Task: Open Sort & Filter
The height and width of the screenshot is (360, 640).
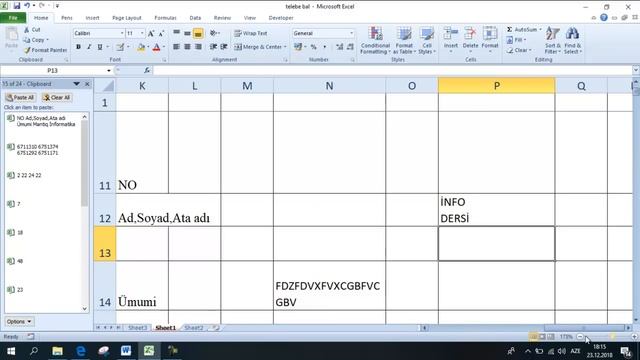Action: (x=553, y=40)
